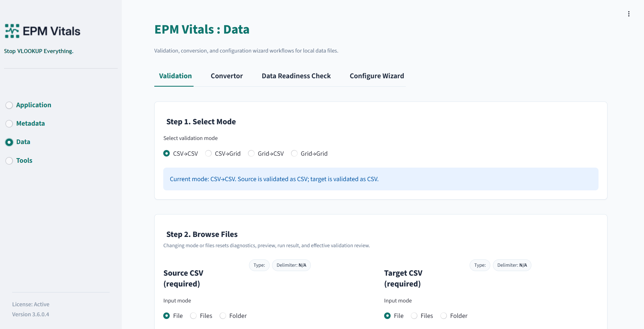The height and width of the screenshot is (329, 644).
Task: Click the EPM Vitals logo
Action: coord(43,31)
